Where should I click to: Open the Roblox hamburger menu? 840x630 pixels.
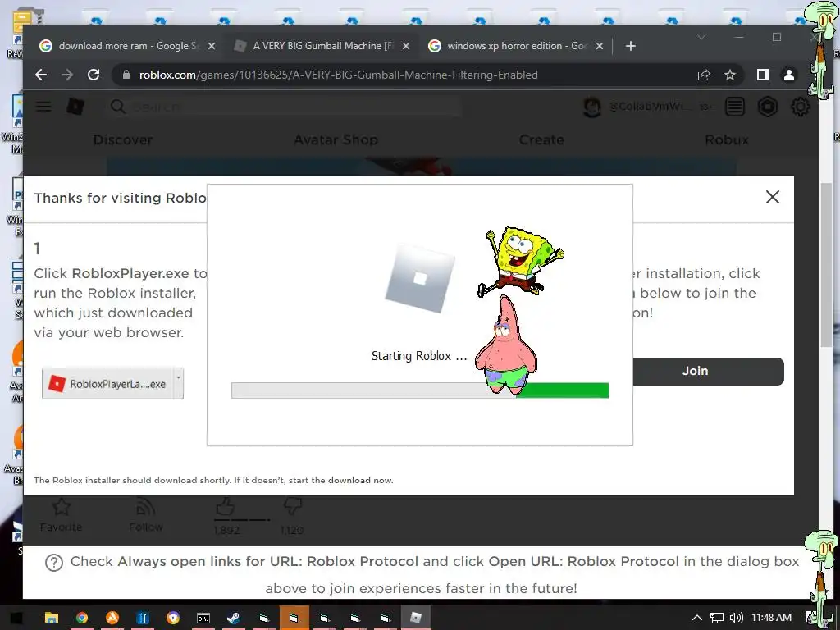43,107
